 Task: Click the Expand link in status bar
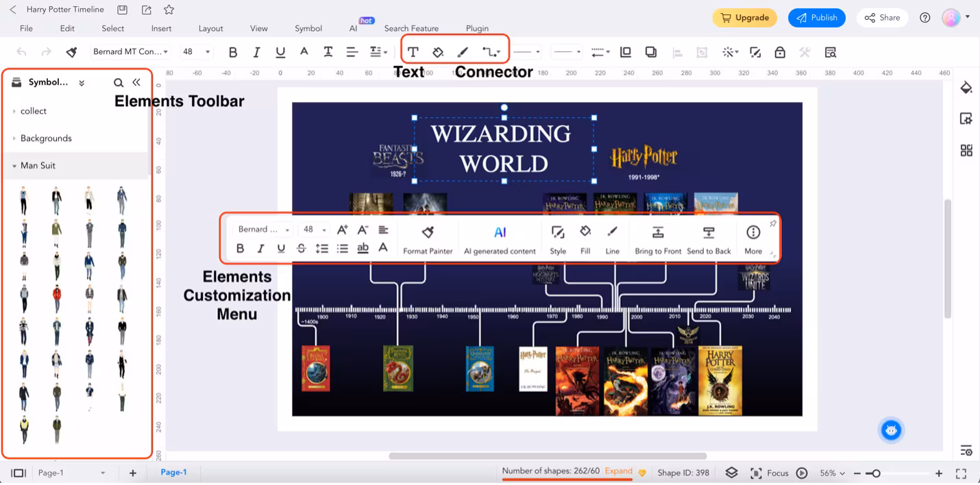click(x=618, y=471)
